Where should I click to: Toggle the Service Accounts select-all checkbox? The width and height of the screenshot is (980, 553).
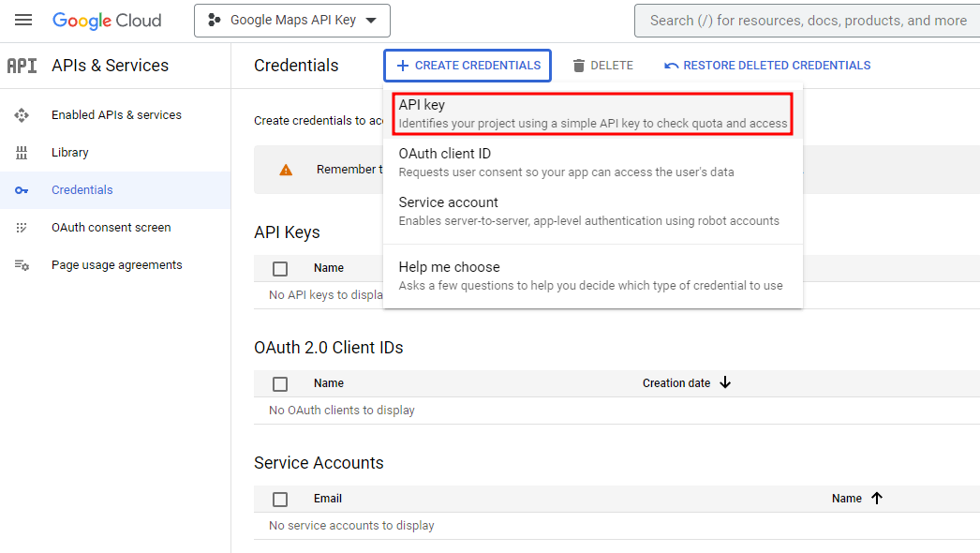(x=280, y=500)
